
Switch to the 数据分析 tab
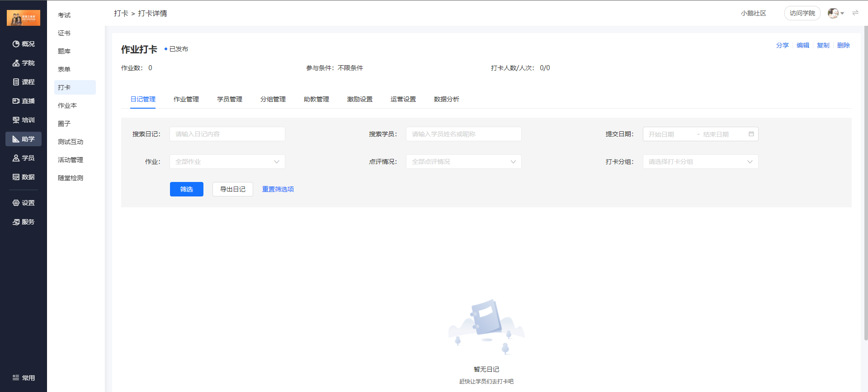tap(446, 99)
